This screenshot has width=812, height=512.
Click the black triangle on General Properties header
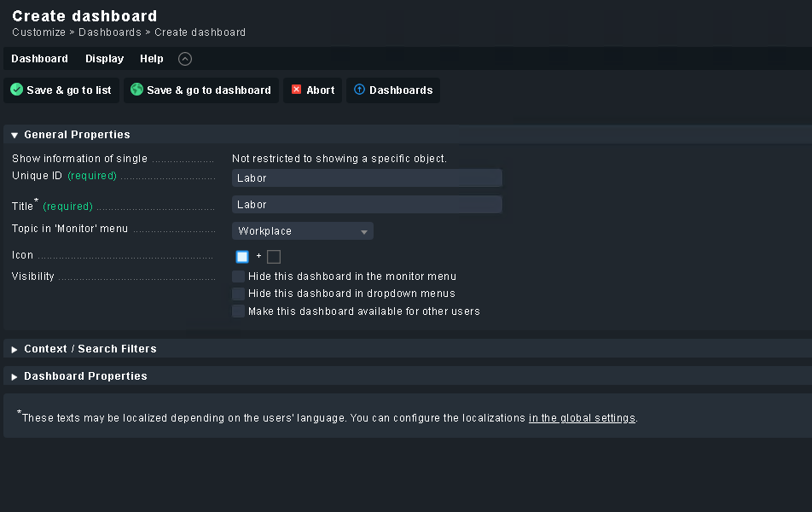(14, 134)
